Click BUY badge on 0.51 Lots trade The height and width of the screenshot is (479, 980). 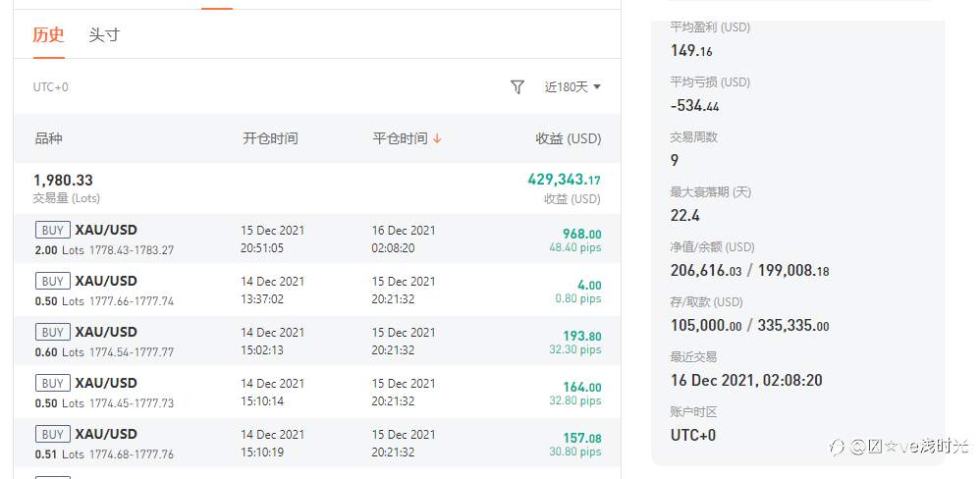(x=52, y=435)
